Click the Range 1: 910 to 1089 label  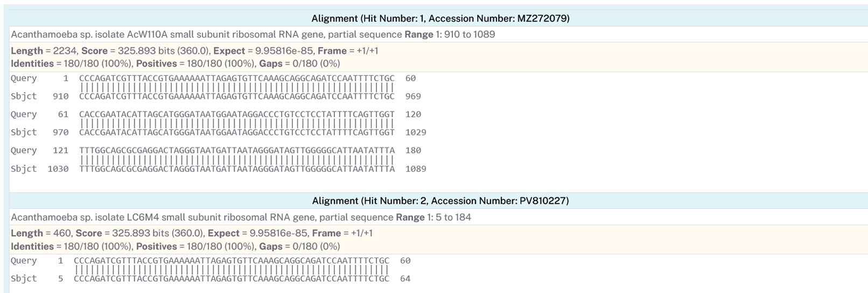[450, 34]
